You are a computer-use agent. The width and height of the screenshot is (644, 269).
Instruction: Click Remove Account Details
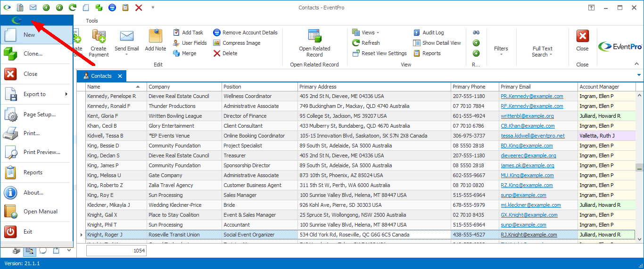pyautogui.click(x=245, y=33)
